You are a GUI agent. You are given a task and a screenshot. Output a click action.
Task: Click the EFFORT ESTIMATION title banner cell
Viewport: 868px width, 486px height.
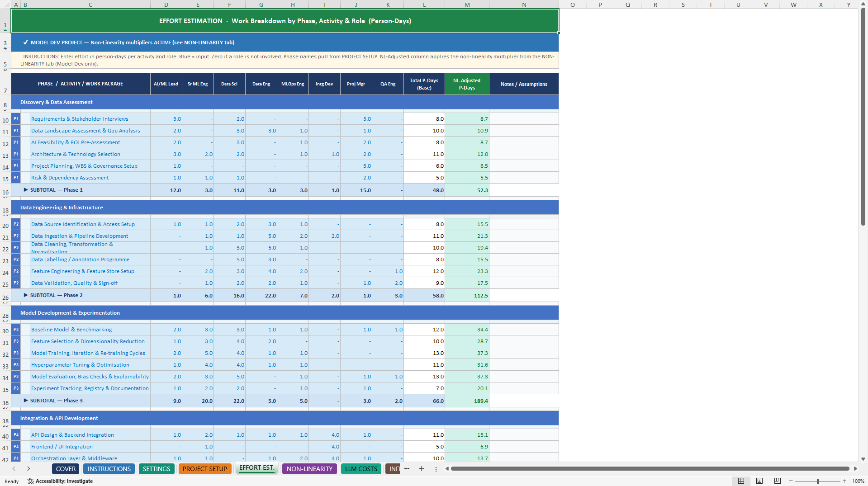tap(285, 21)
